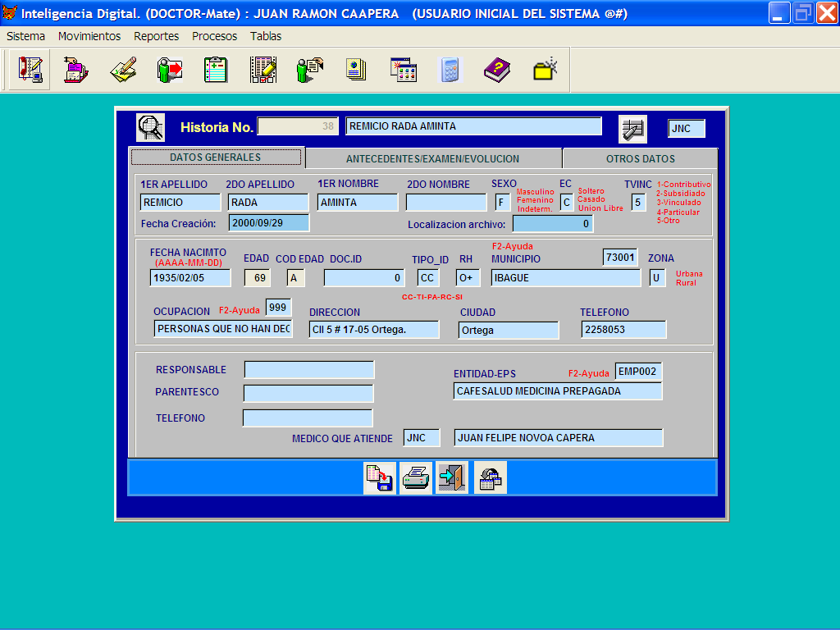Open the purple help book icon
Screen dimensions: 840x630
point(497,70)
